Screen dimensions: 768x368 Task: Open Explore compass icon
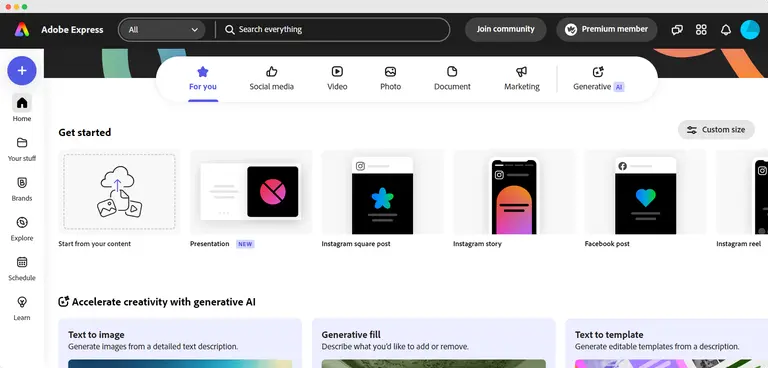click(x=22, y=222)
